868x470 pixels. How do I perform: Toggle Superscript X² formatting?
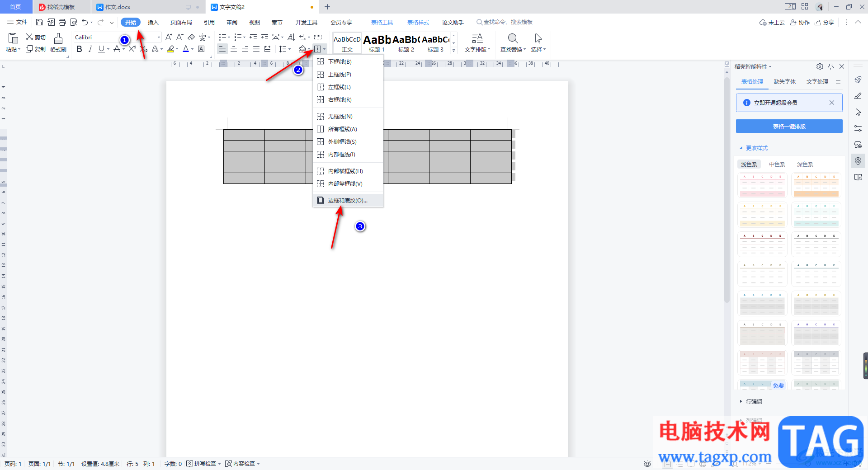pos(132,49)
